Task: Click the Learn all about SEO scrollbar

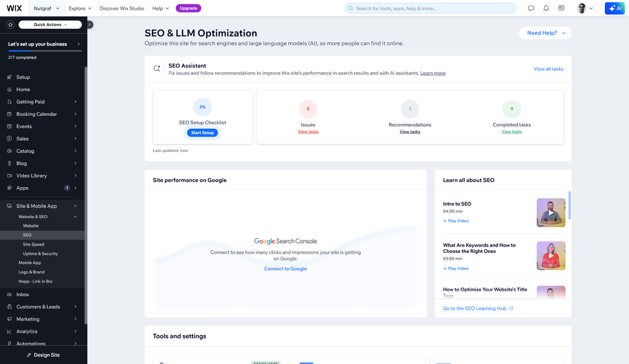Action: [570, 205]
